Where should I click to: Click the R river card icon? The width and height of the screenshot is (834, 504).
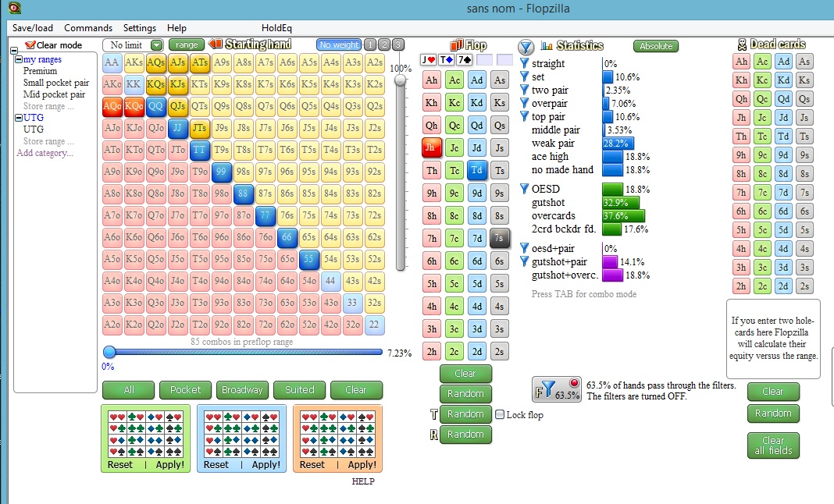click(434, 435)
